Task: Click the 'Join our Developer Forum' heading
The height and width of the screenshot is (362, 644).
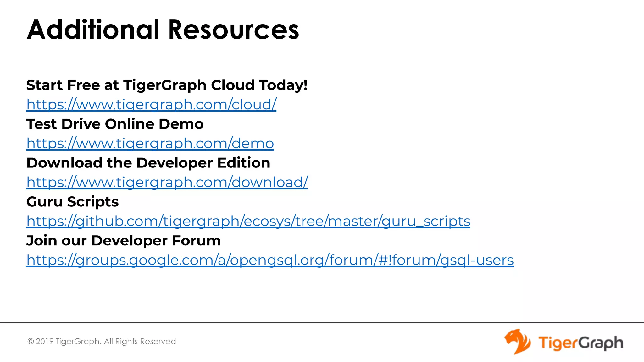Action: [123, 241]
